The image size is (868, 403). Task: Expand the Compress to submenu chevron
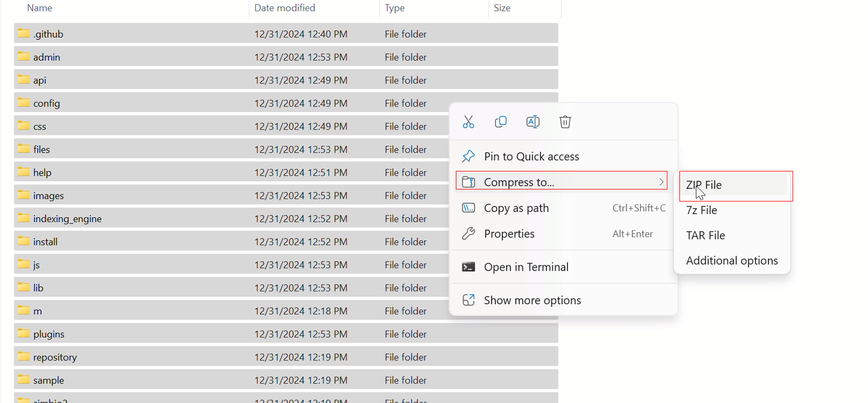pos(661,182)
